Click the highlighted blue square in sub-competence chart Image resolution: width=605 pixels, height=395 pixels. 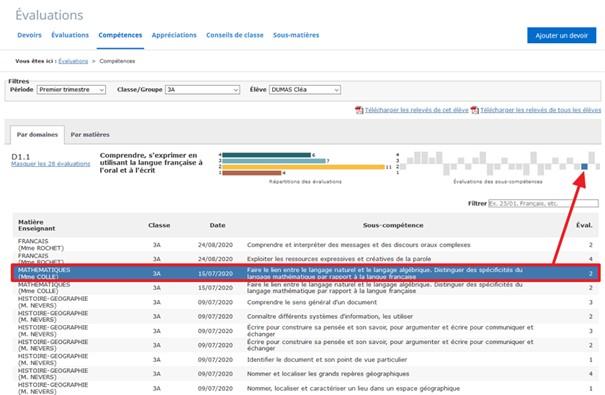584,167
